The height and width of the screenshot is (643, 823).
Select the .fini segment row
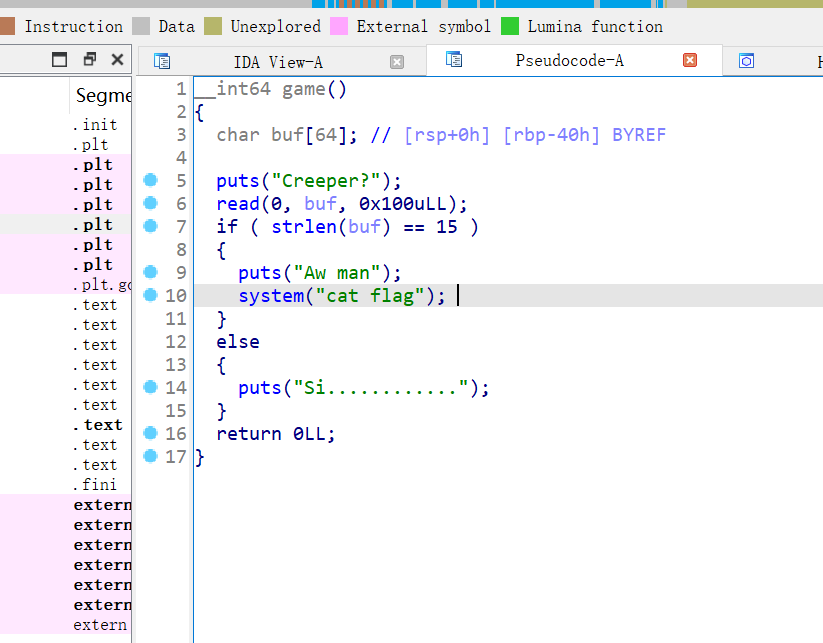pyautogui.click(x=66, y=484)
